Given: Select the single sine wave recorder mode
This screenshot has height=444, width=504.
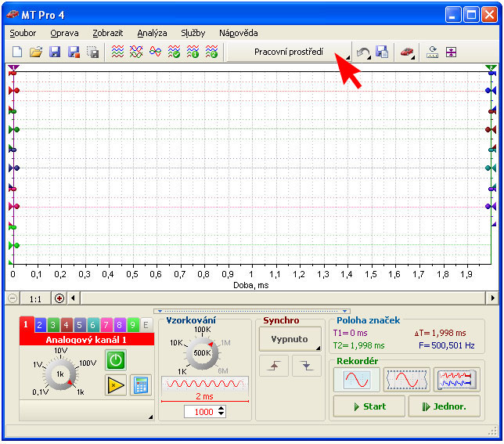Looking at the screenshot, I should tap(356, 380).
